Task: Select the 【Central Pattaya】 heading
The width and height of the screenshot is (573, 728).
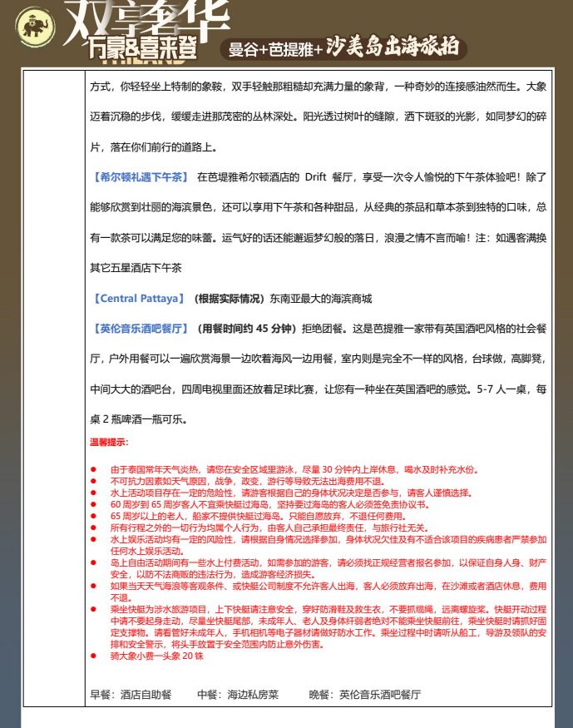Action: coord(139,299)
